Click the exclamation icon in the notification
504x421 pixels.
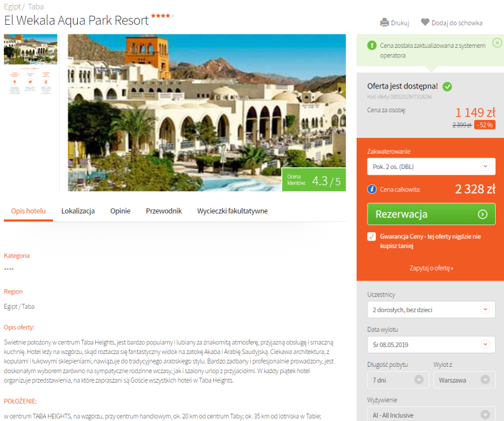[372, 45]
